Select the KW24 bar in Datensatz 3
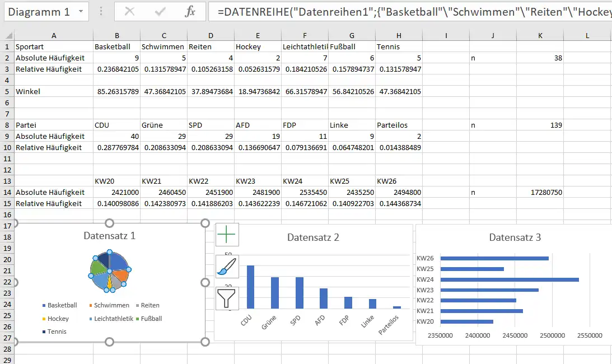Viewport: 612px width, 364px height. coord(510,279)
